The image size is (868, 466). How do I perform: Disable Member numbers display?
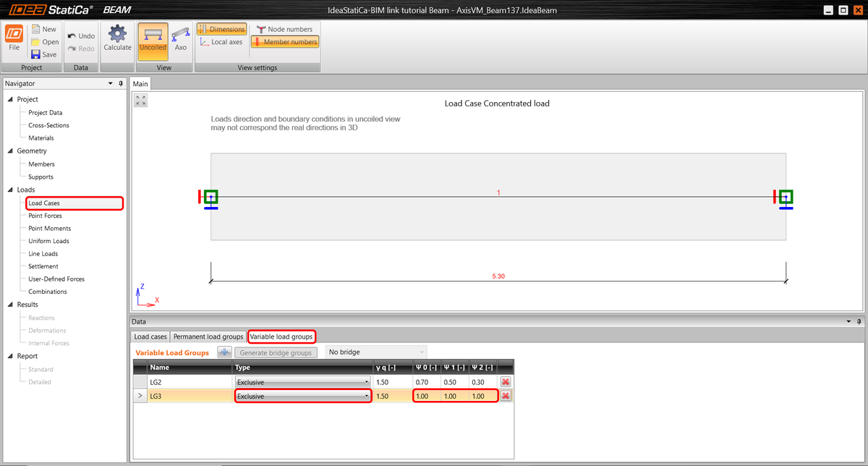pos(284,41)
